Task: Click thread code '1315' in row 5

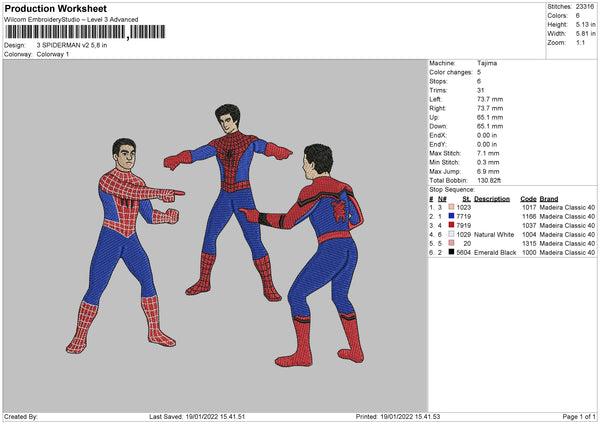Action: tap(529, 244)
